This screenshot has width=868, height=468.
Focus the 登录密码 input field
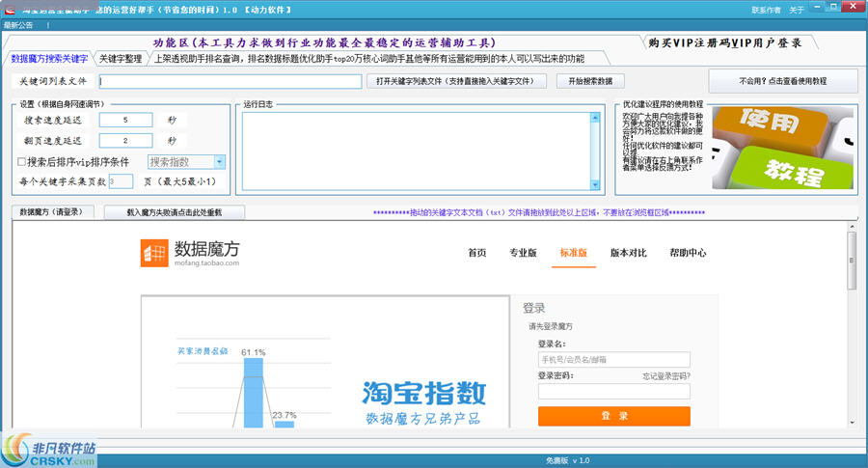click(x=614, y=392)
